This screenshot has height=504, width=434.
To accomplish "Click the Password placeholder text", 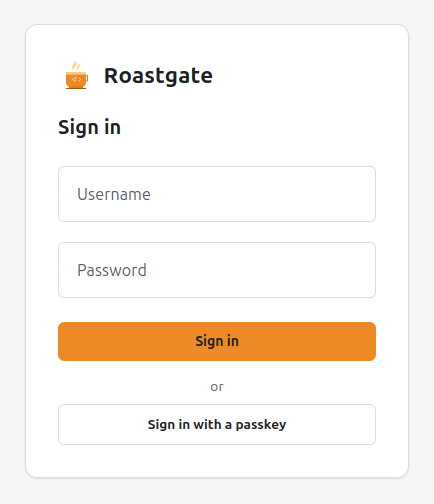I will point(112,270).
